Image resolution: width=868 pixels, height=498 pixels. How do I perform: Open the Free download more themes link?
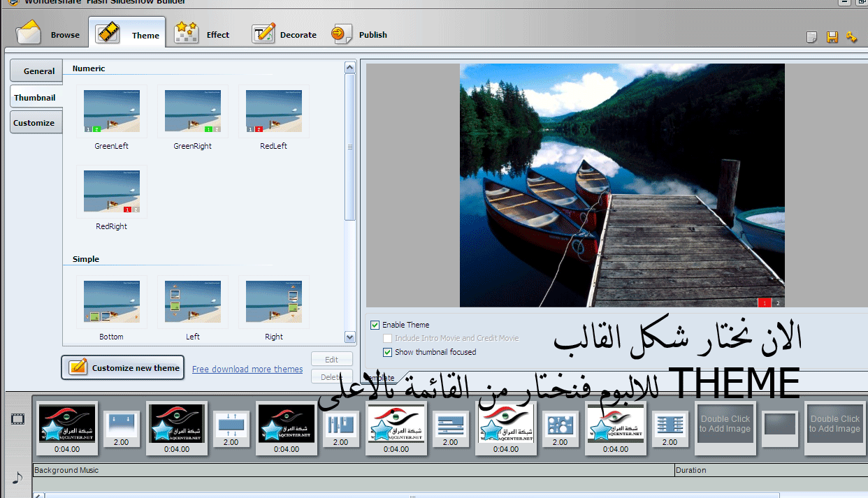click(x=247, y=369)
